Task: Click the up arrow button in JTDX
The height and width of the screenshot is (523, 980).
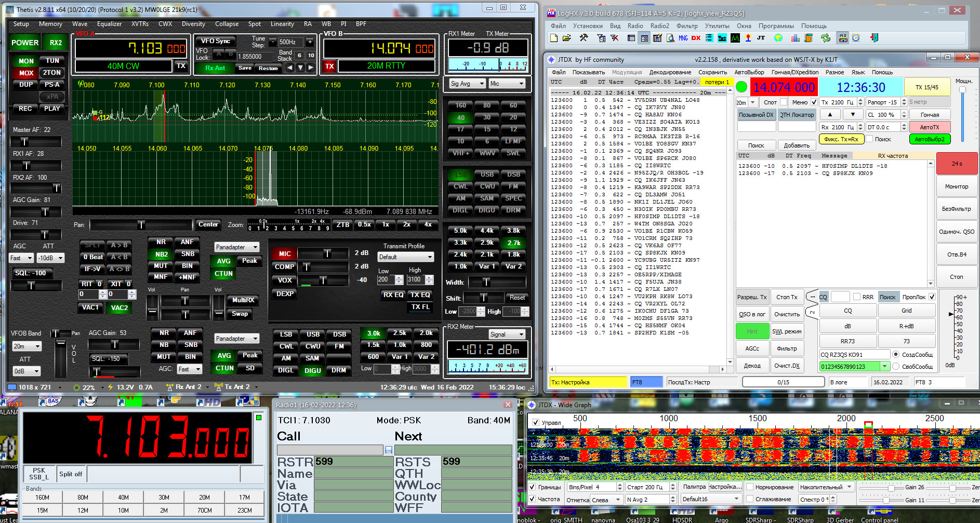Action: (830, 114)
